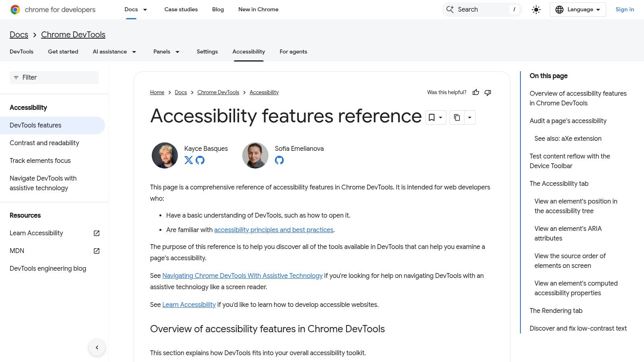Screen dimensions: 644x362
Task: Toggle the light/dark theme sun icon
Action: [x=536, y=10]
